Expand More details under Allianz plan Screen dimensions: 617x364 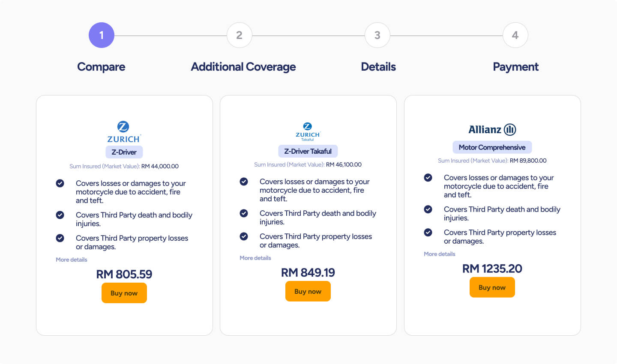tap(440, 254)
